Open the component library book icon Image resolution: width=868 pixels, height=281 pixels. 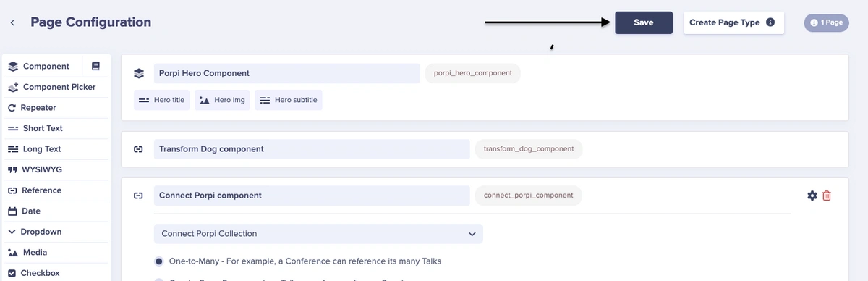pos(95,66)
